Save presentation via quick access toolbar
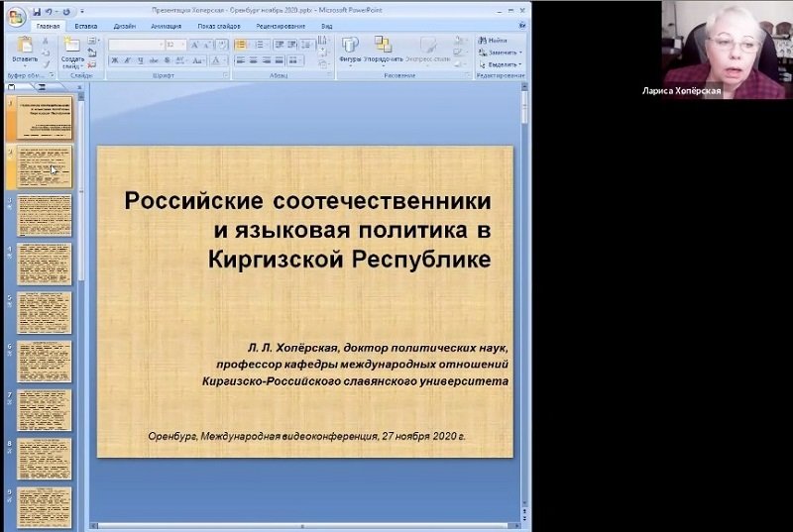The width and height of the screenshot is (793, 532). tap(37, 12)
